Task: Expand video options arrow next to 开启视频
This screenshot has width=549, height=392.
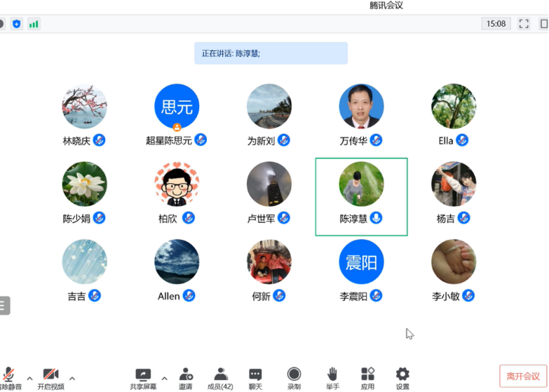Action: 72,378
